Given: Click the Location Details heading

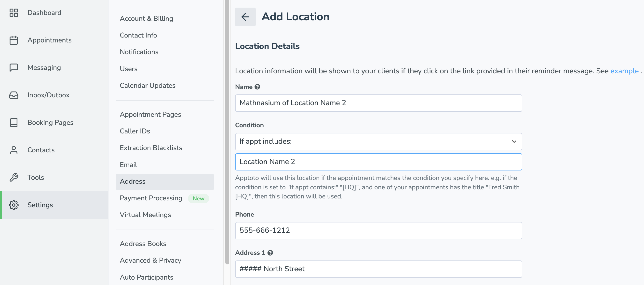Looking at the screenshot, I should [267, 46].
